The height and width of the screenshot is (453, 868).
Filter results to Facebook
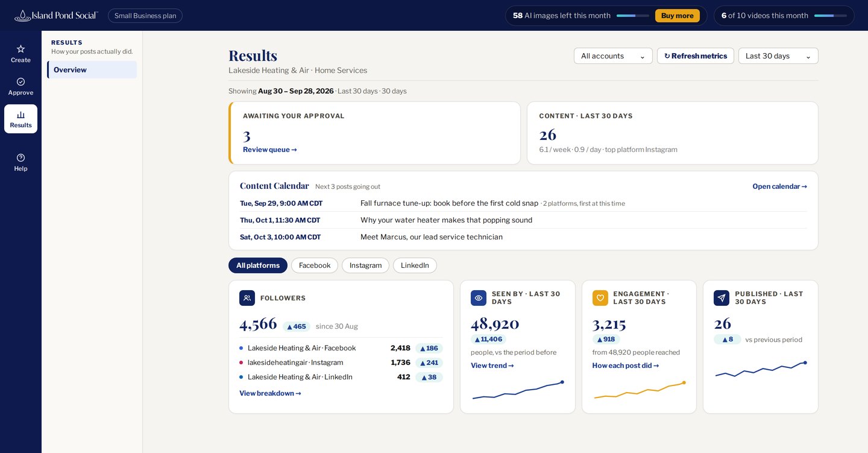[x=315, y=265]
